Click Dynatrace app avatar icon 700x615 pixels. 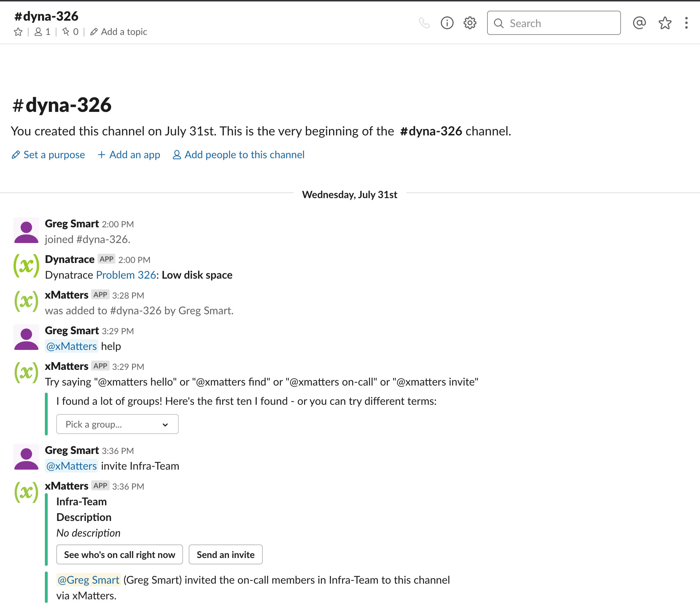coord(26,266)
